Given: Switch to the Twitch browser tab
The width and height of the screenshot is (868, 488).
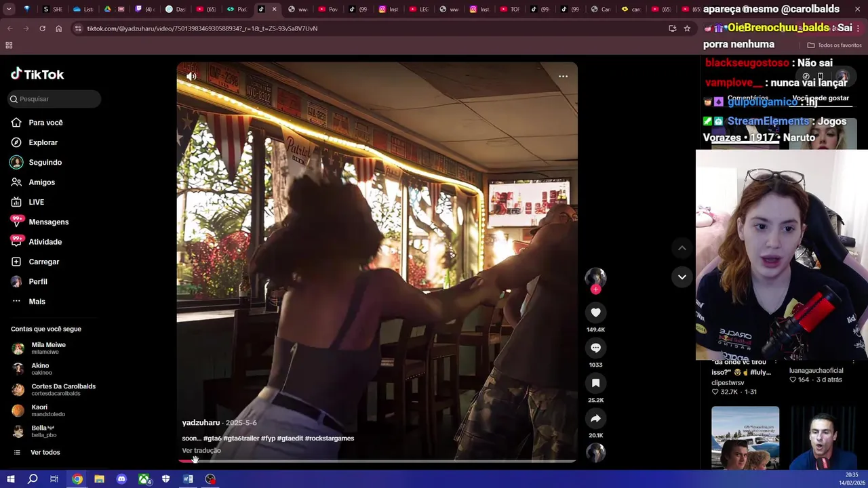Looking at the screenshot, I should [138, 9].
